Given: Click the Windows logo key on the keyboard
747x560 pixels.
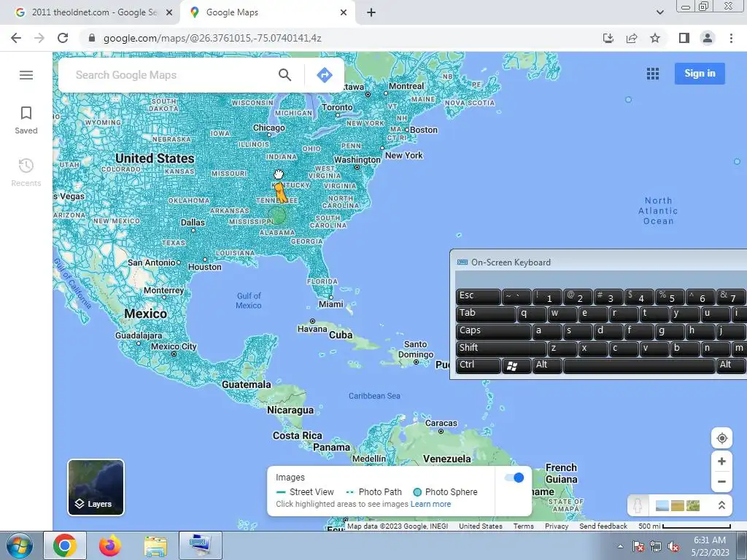Looking at the screenshot, I should pos(516,366).
